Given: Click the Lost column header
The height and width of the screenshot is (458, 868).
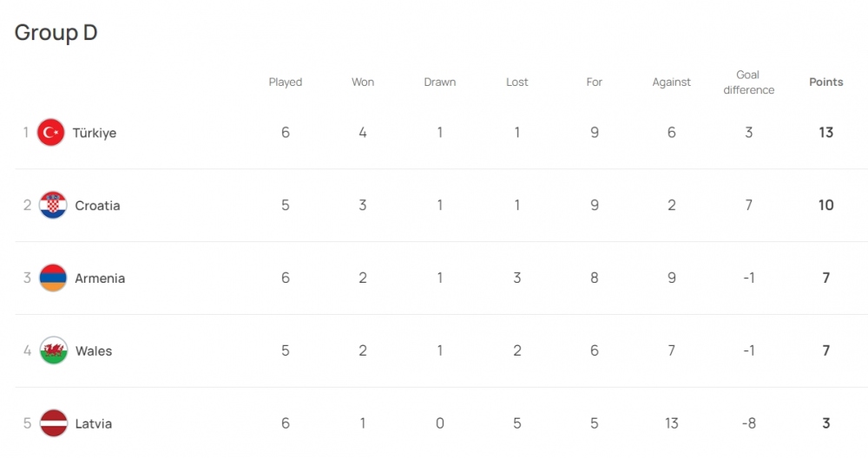Looking at the screenshot, I should point(517,82).
